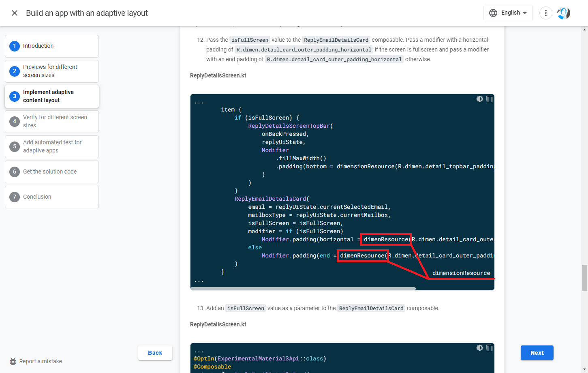
Task: Toggle dark theme on second code block
Action: pos(480,348)
